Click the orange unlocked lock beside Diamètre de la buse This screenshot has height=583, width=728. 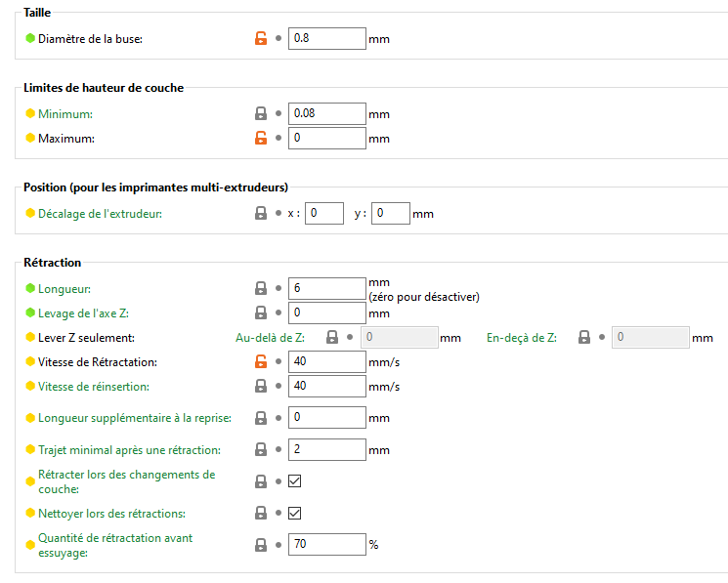click(261, 39)
